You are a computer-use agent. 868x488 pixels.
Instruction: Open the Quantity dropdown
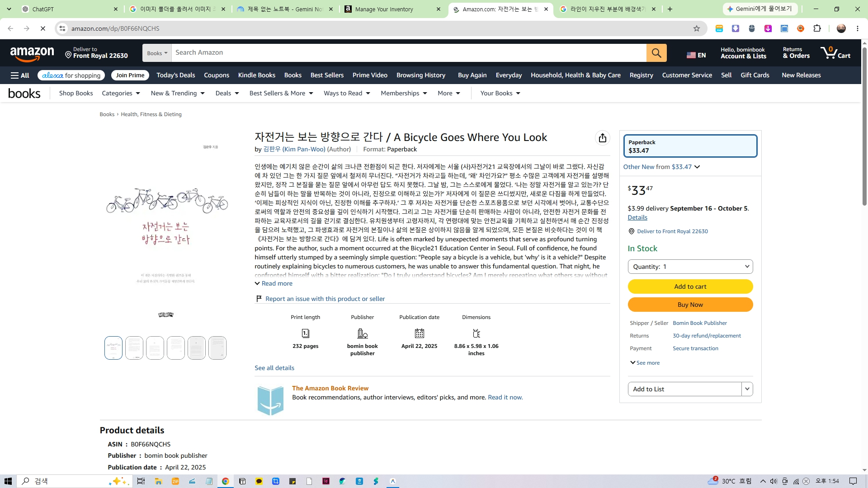(690, 267)
